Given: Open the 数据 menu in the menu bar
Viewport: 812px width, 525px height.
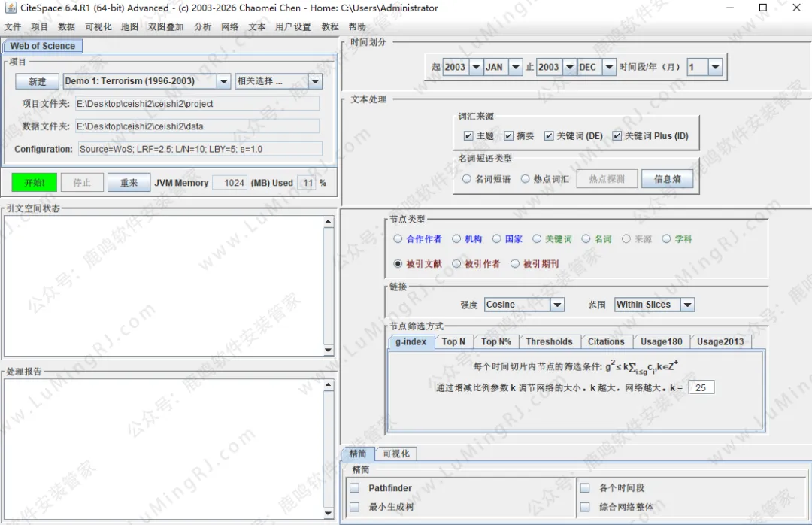Looking at the screenshot, I should click(x=65, y=26).
